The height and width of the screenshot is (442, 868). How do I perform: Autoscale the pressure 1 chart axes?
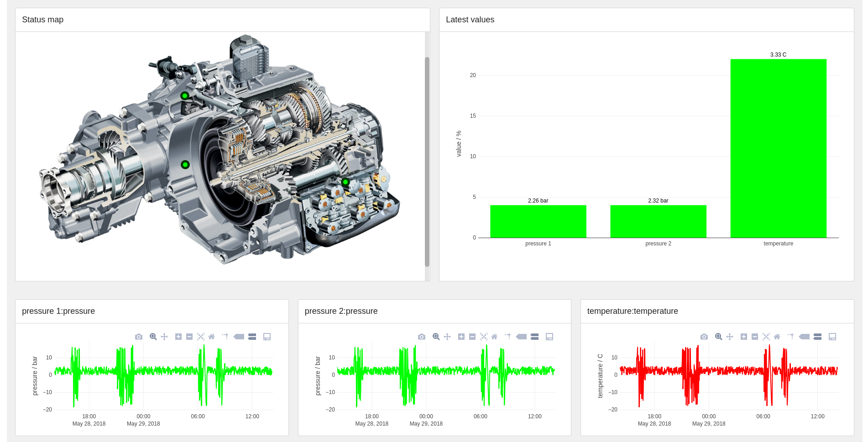201,337
